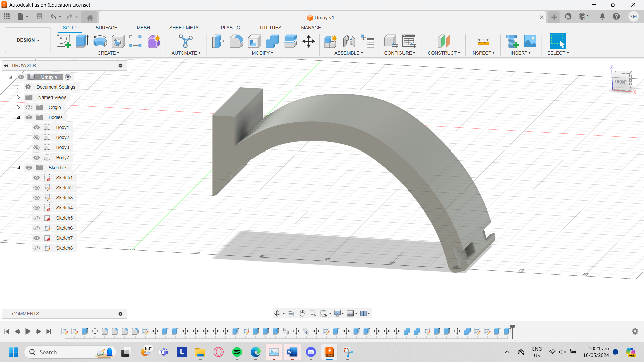
Task: Switch to the SURFACE tab
Action: 106,28
